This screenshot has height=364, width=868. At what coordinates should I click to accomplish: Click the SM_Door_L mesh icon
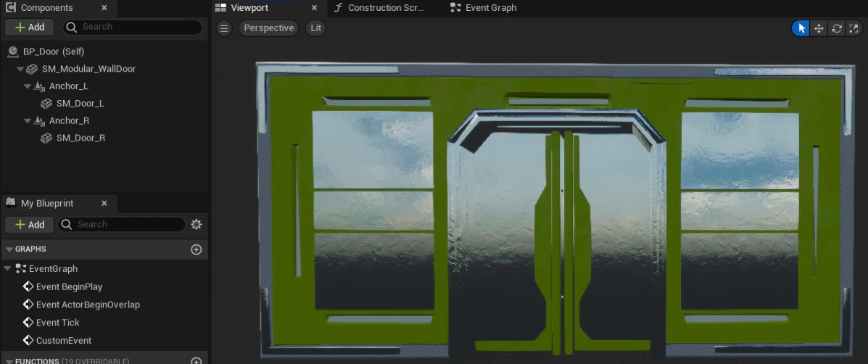coord(46,104)
